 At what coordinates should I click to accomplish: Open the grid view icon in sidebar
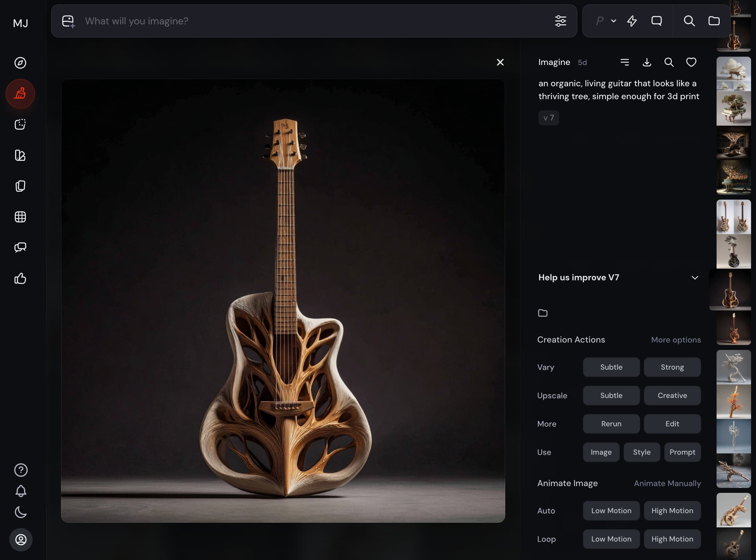(20, 217)
